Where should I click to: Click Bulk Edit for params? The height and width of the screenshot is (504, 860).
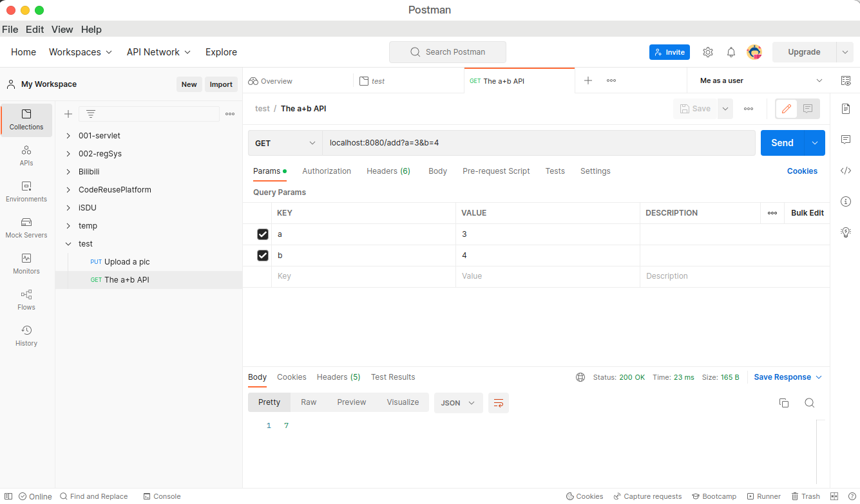coord(807,213)
